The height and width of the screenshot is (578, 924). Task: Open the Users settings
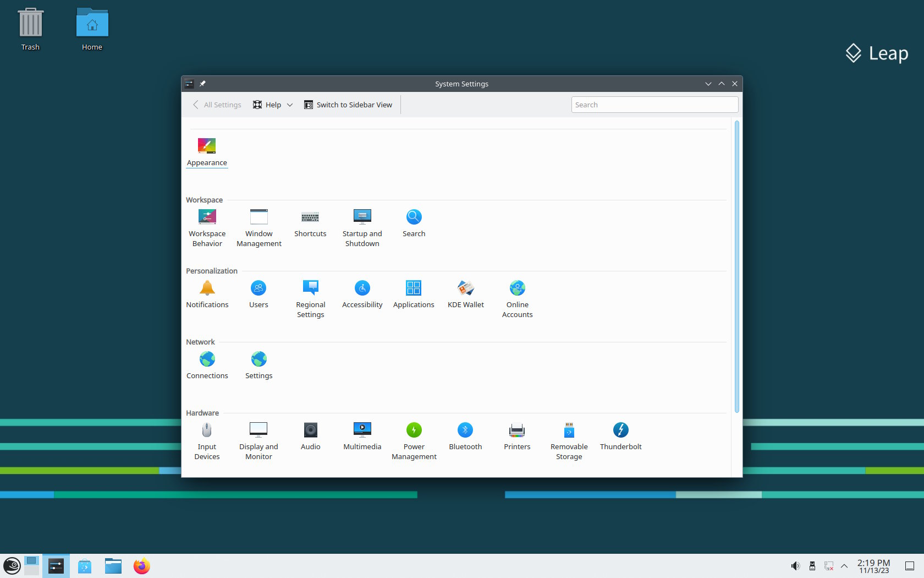[258, 295]
